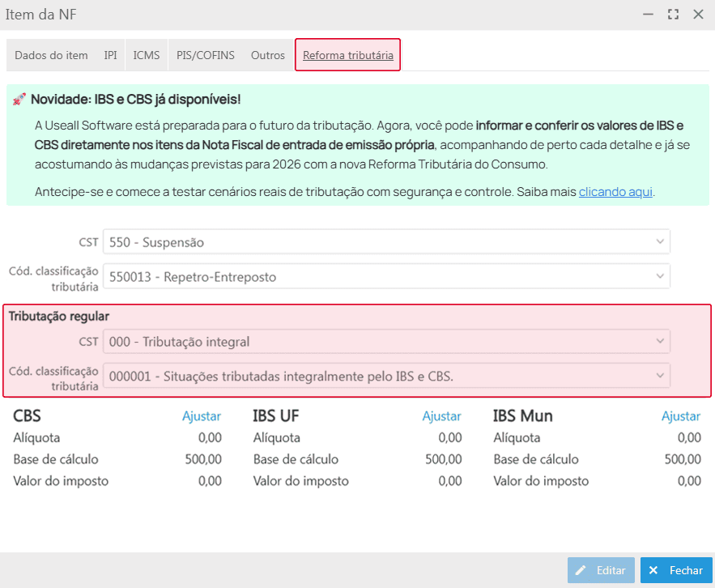Minimize the Item da NF window
This screenshot has width=715, height=588.
tap(648, 15)
